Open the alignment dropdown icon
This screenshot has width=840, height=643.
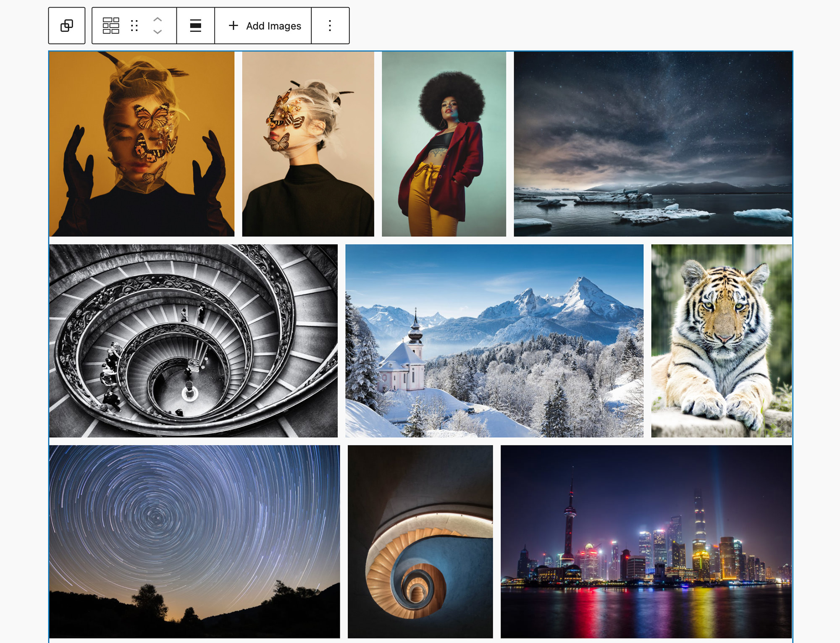196,26
